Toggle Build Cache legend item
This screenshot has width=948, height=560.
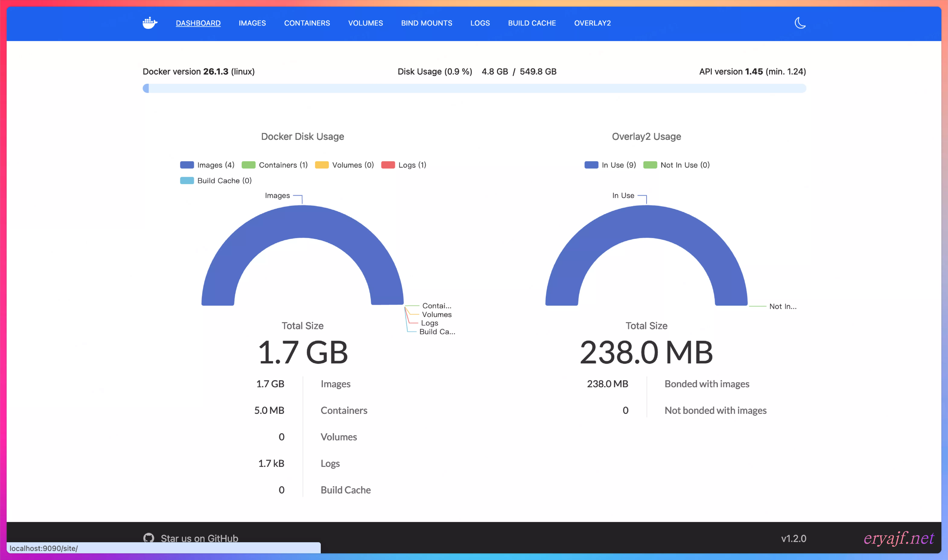(x=216, y=181)
